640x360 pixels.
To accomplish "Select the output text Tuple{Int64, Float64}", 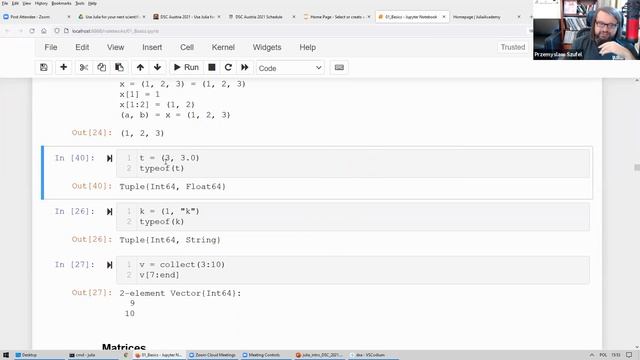I will coord(172,187).
